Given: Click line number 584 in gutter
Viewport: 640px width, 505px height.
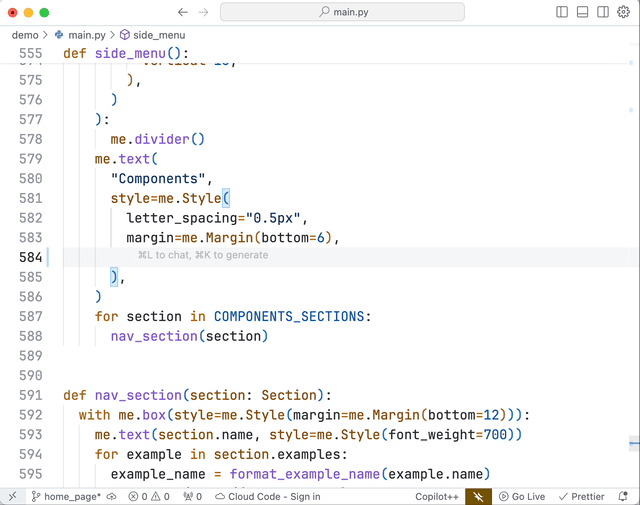Looking at the screenshot, I should coord(31,257).
